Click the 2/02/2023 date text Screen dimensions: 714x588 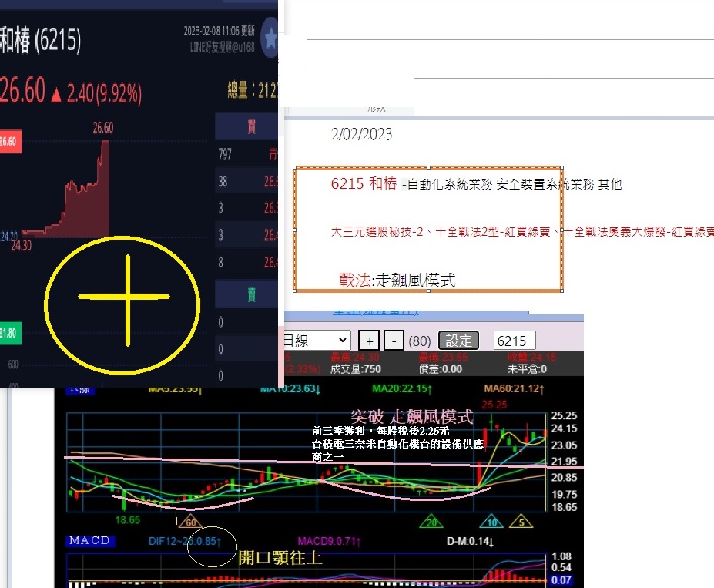point(361,134)
